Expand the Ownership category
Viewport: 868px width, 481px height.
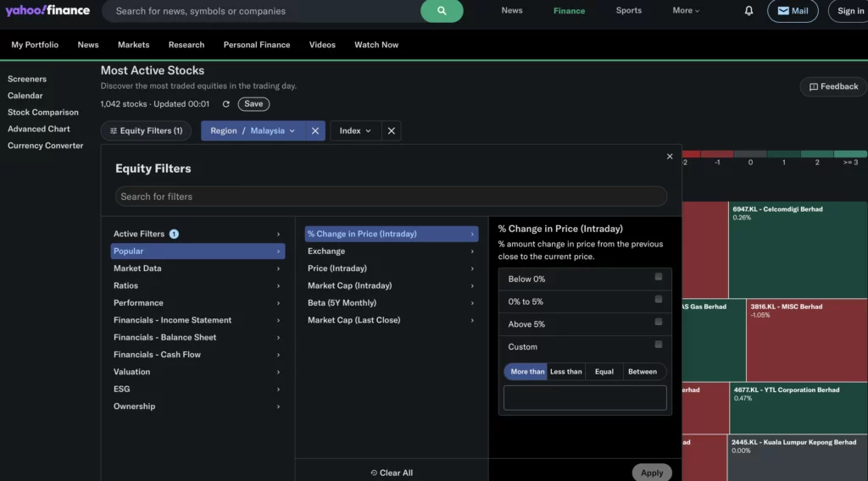(x=198, y=406)
